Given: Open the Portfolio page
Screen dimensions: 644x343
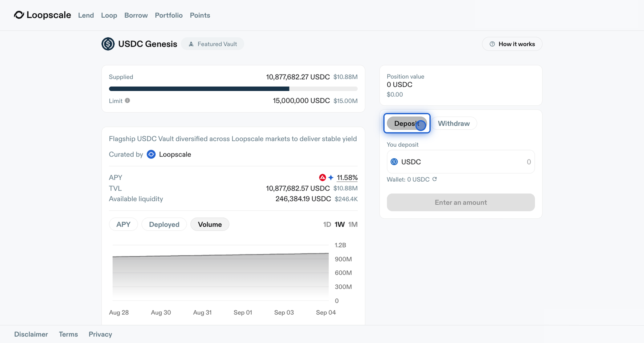Looking at the screenshot, I should click(169, 15).
